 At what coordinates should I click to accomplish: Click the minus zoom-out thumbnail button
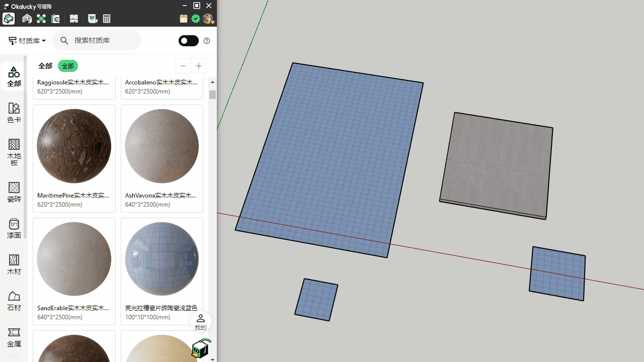point(183,66)
